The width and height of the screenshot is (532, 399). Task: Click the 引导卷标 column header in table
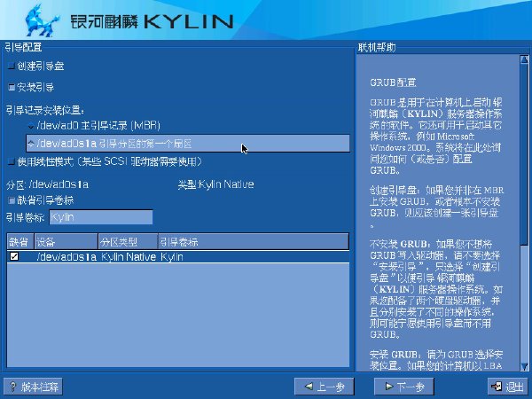(x=253, y=241)
